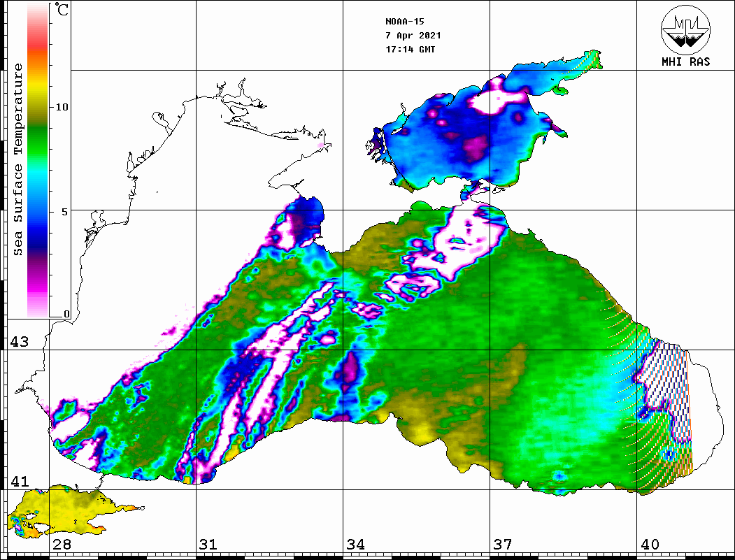Screen dimensions: 735x560
Task: Click the latitude label '41'
Action: (20, 481)
